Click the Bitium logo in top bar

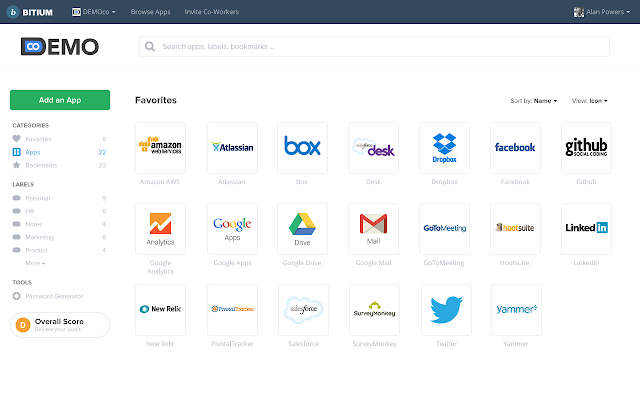[30, 12]
